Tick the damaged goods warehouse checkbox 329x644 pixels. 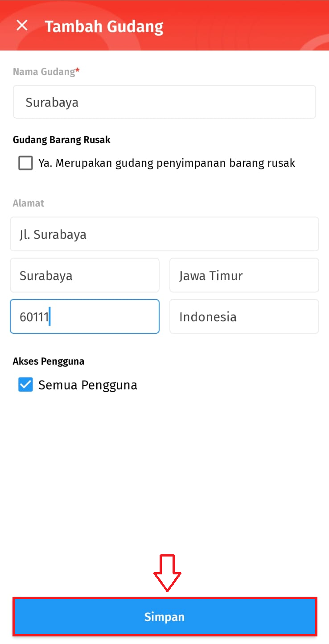[x=26, y=163]
